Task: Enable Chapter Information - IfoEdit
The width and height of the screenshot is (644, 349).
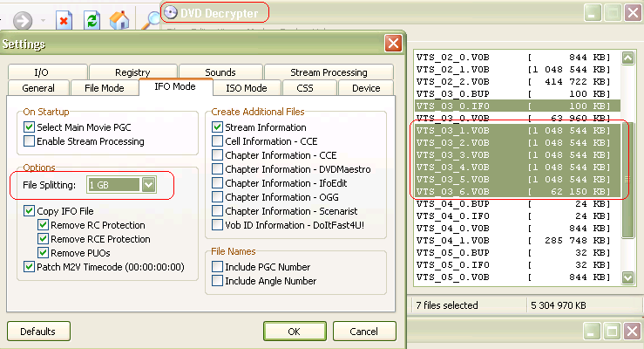Action: pos(217,183)
